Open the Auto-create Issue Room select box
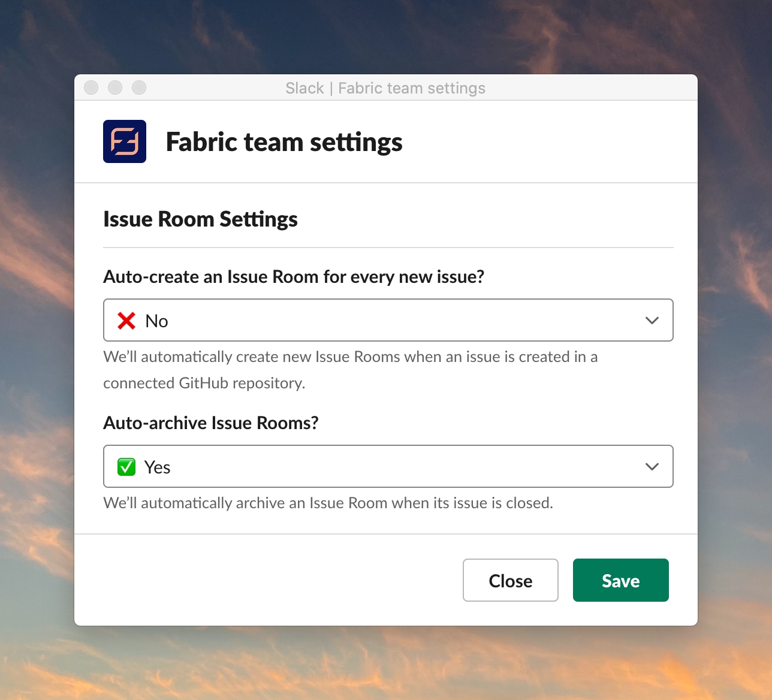Viewport: 772px width, 700px height. 388,321
